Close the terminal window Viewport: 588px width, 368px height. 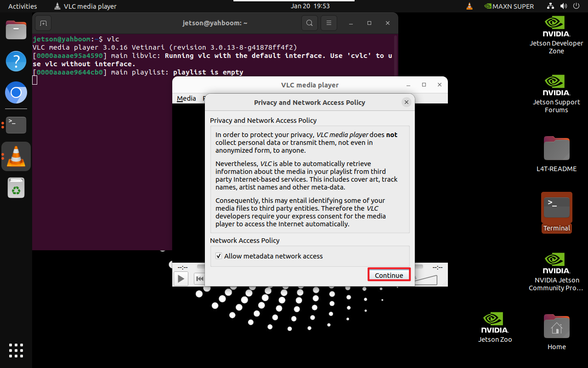tap(388, 23)
